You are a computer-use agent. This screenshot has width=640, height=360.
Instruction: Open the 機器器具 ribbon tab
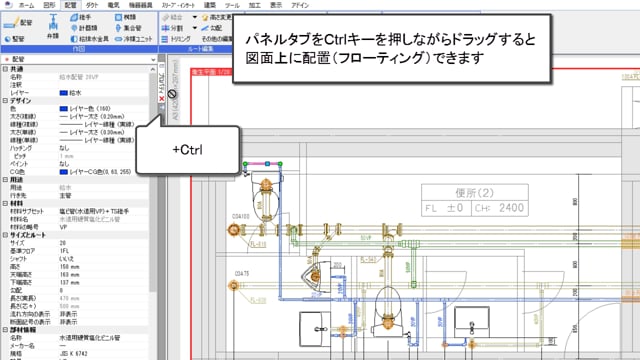click(x=140, y=5)
